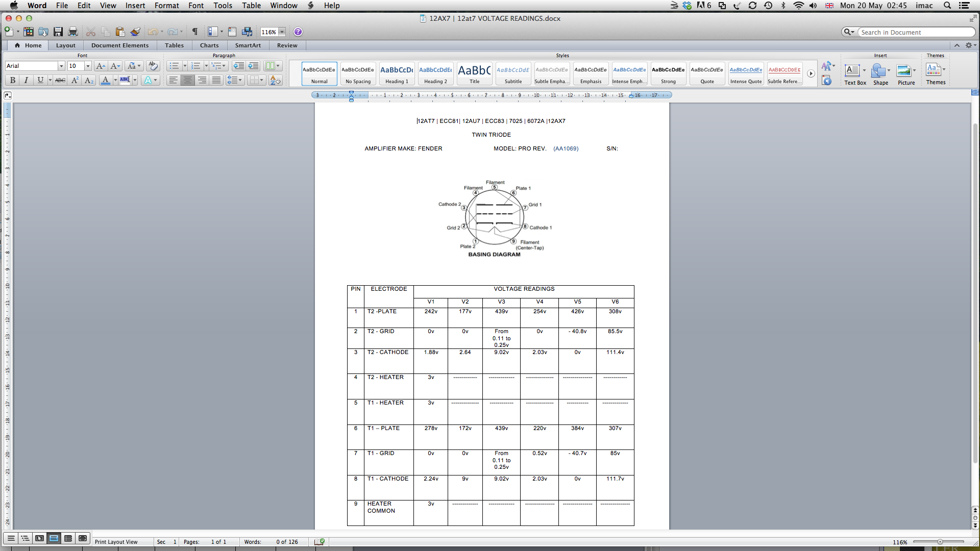
Task: Open template gallery from toolbar
Action: point(29,32)
